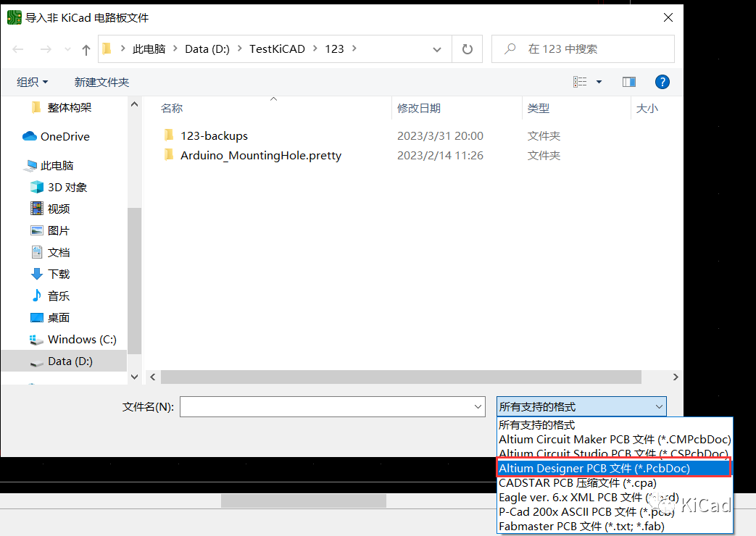Open the 组织 menu
This screenshot has height=536, width=756.
click(33, 83)
